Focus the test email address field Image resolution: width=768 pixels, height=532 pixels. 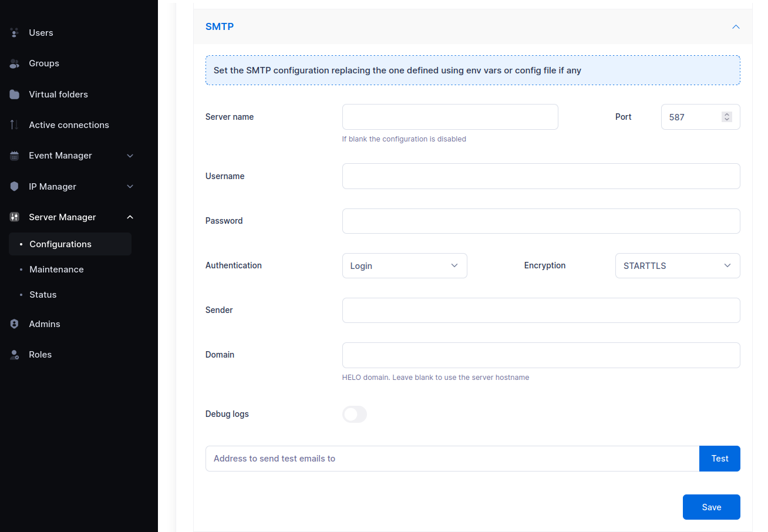[452, 459]
